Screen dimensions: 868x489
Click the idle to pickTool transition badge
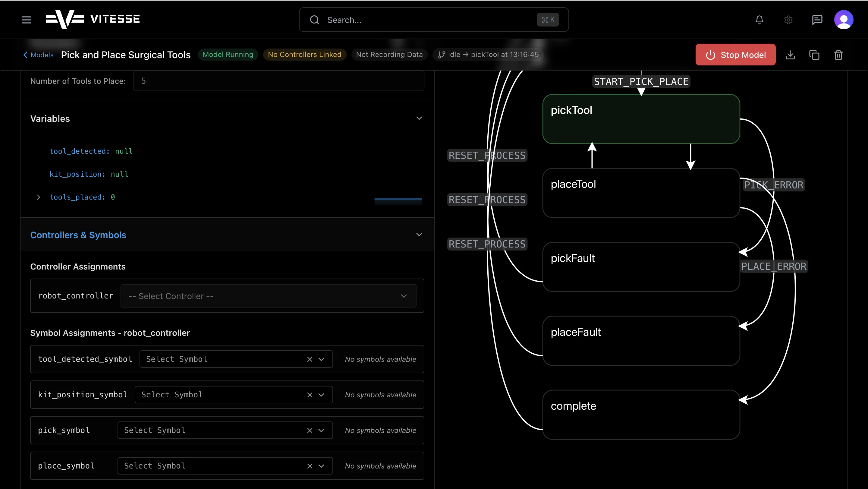click(x=488, y=55)
